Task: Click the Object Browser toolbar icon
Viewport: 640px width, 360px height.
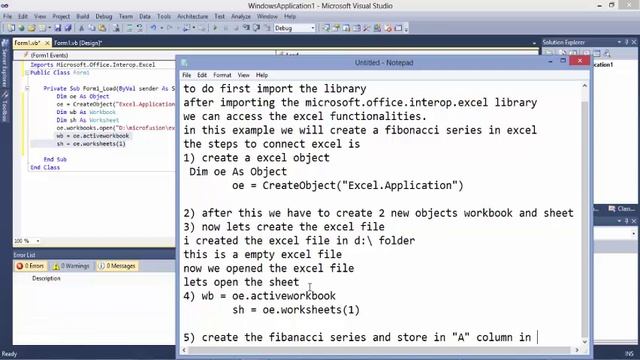Action: pos(346,28)
